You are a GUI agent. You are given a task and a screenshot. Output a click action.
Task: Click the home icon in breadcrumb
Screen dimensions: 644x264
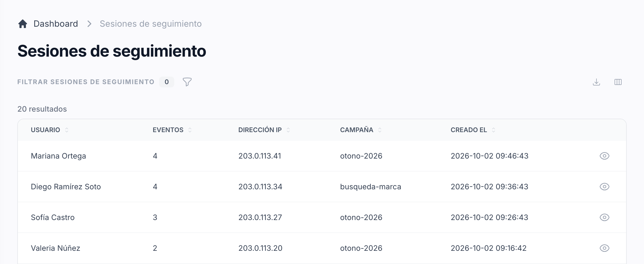pyautogui.click(x=23, y=24)
